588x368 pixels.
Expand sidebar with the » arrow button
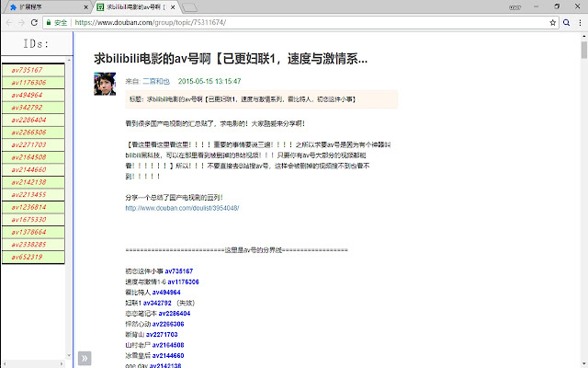point(85,358)
